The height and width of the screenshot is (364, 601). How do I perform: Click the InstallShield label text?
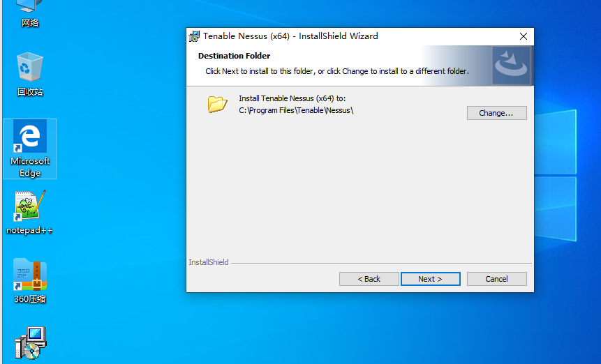pos(209,262)
